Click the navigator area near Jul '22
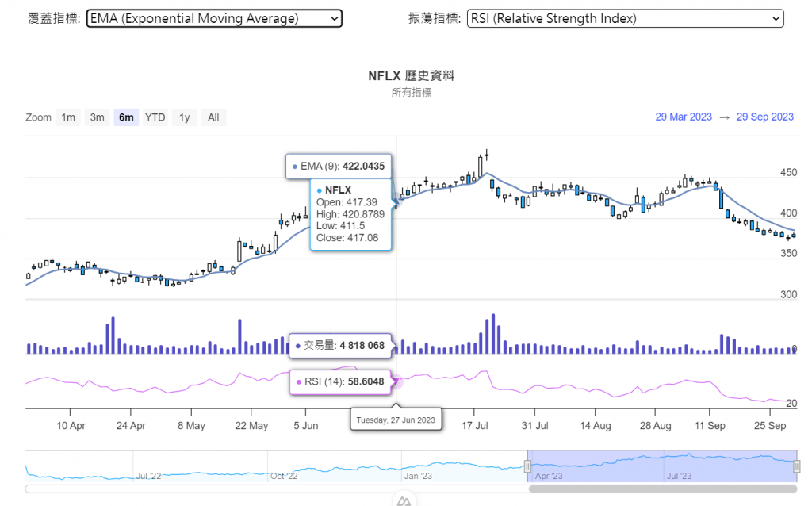812x506 pixels. tap(148, 475)
